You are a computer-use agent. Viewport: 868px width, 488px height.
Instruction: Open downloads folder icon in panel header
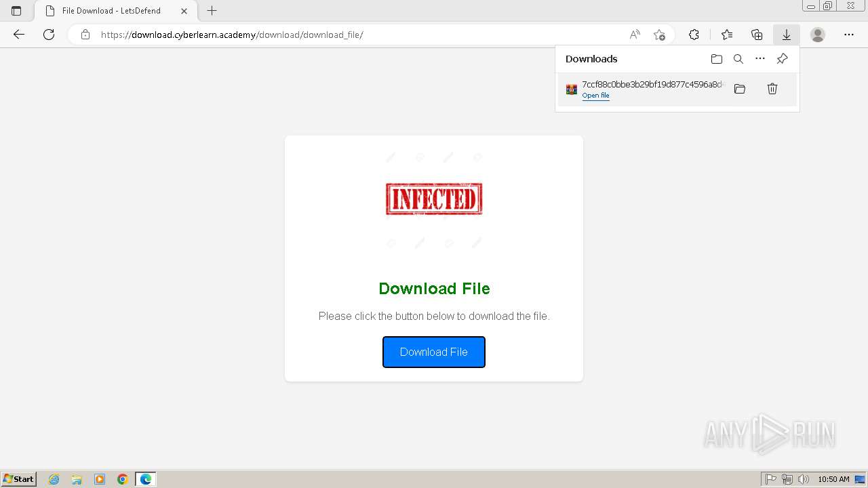click(x=717, y=59)
